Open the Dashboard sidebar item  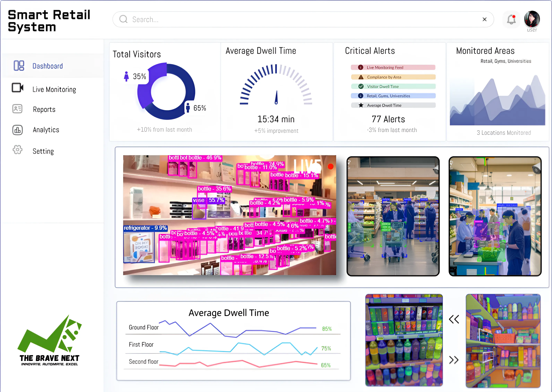point(53,66)
